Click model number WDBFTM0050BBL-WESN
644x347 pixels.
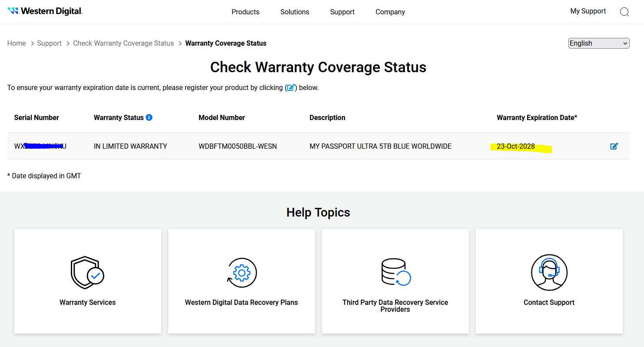click(x=238, y=147)
